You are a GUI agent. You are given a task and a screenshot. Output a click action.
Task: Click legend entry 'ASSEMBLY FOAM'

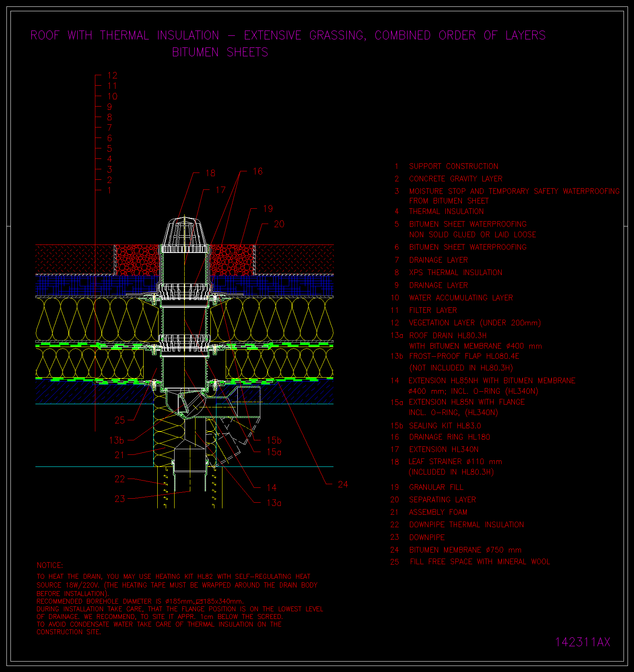438,512
